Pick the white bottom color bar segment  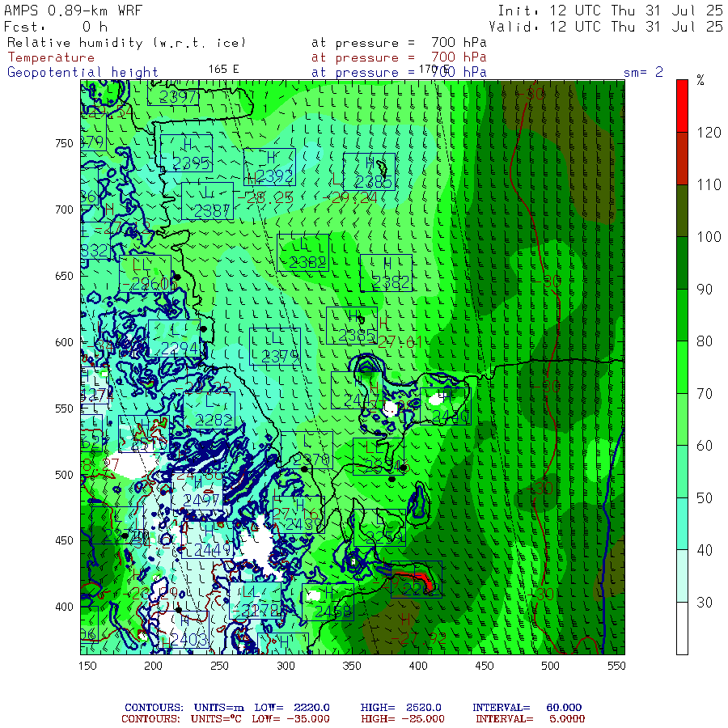click(682, 629)
